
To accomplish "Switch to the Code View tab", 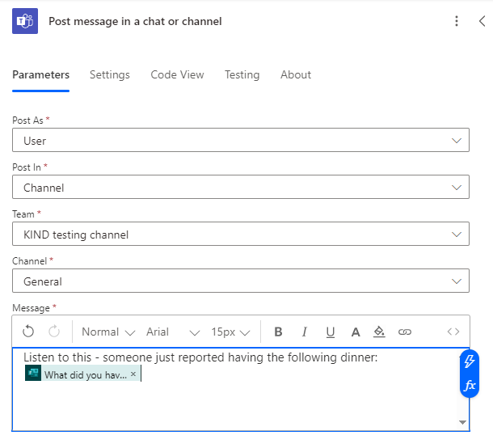I will pyautogui.click(x=177, y=75).
